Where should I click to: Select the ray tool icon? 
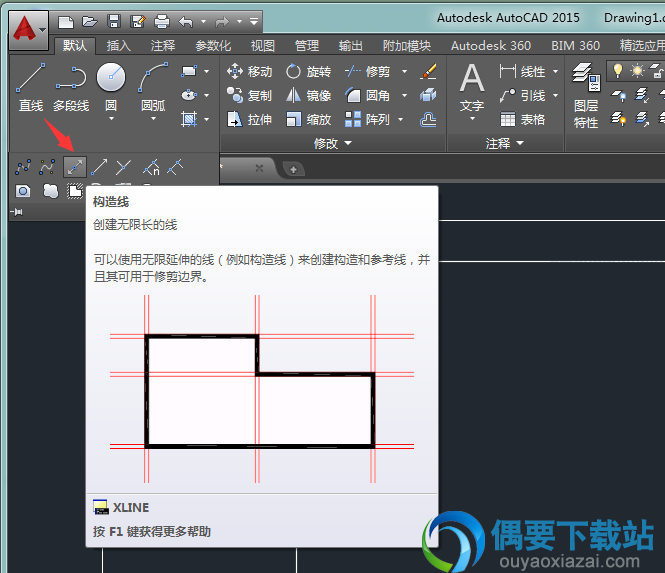[99, 167]
